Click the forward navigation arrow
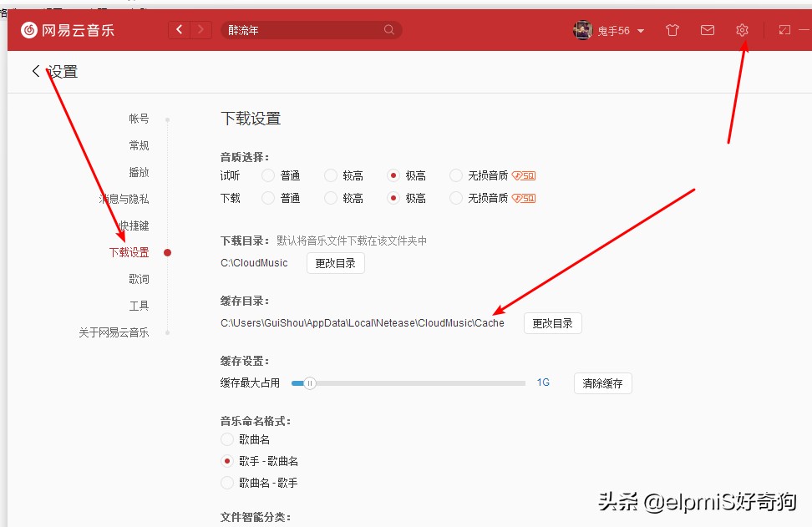Screen dimensions: 812x527 pyautogui.click(x=200, y=29)
